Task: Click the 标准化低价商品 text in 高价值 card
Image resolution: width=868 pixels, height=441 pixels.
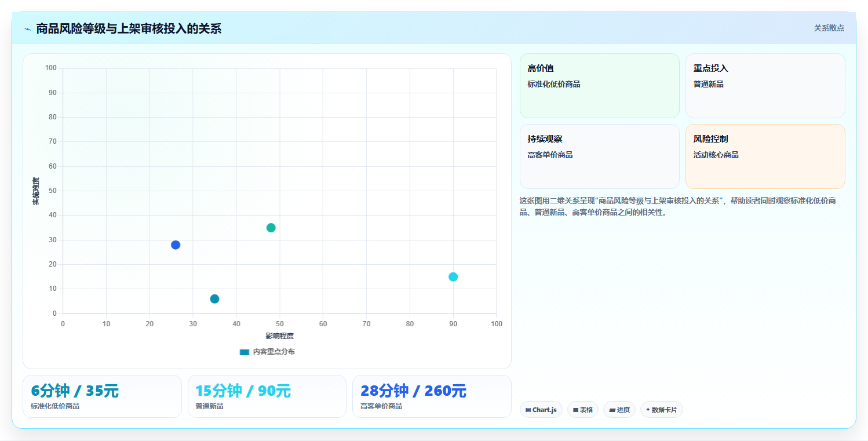Action: pos(554,84)
